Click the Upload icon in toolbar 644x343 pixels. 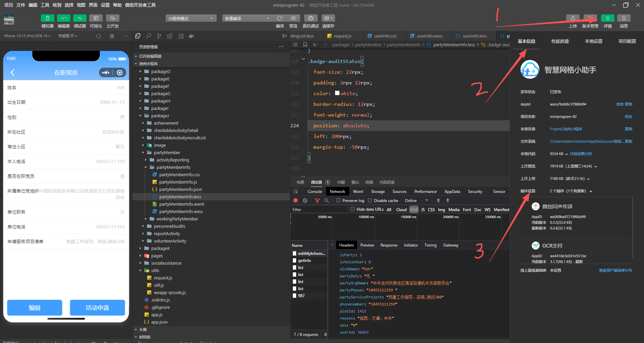pos(573,18)
